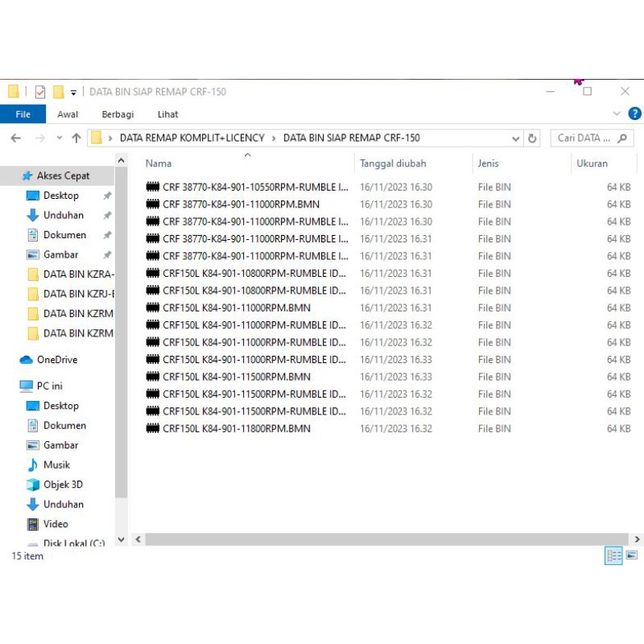644x644 pixels.
Task: Click horizontal scrollbar left arrow
Action: pos(138,539)
